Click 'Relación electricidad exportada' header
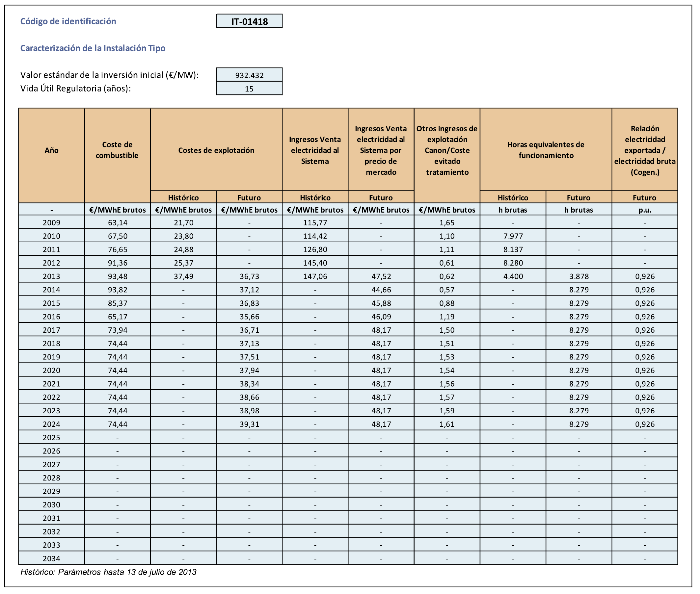This screenshot has width=700, height=594. pyautogui.click(x=644, y=150)
